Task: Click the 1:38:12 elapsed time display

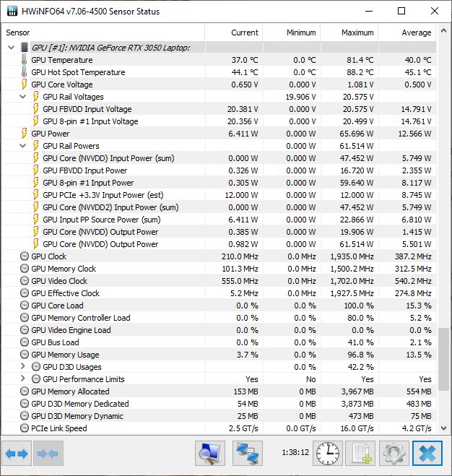Action: click(295, 452)
